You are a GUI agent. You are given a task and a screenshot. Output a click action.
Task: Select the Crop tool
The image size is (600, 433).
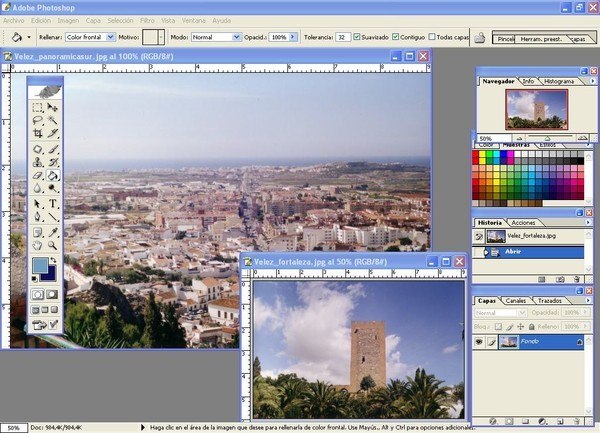(38, 133)
